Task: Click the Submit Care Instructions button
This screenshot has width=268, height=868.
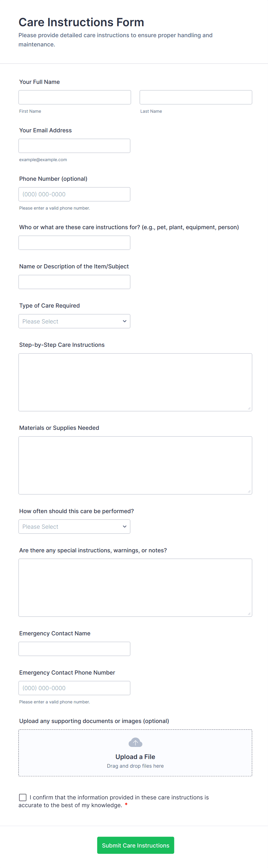Action: 135,845
